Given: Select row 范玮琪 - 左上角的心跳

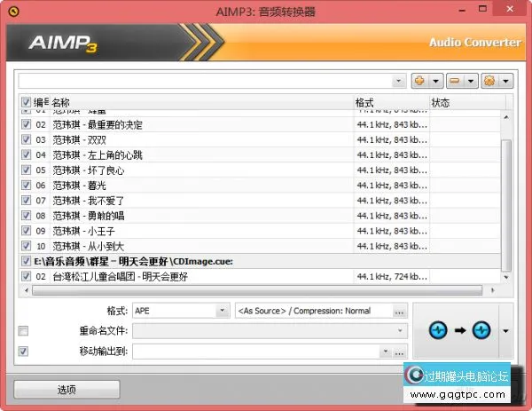Looking at the screenshot, I should coord(260,154).
